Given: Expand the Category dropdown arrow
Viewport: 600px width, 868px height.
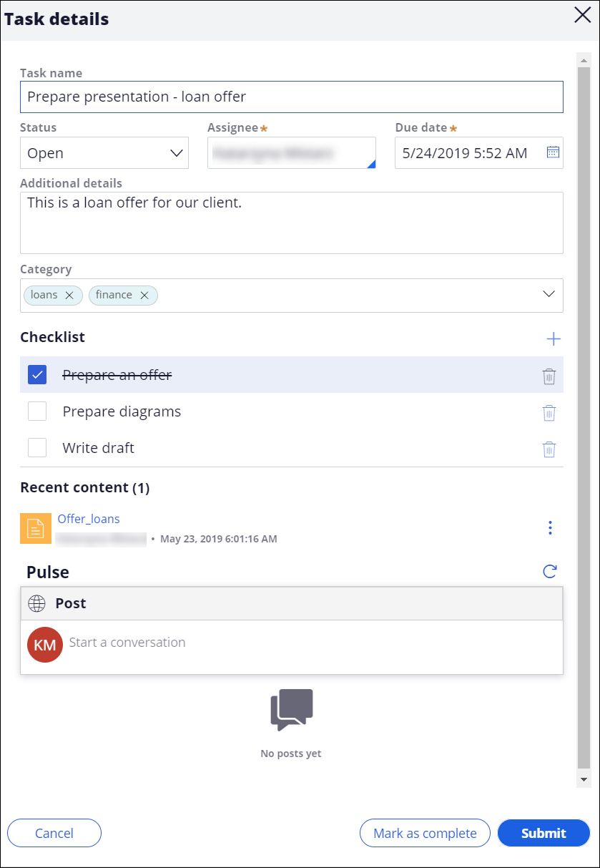Looking at the screenshot, I should click(549, 295).
